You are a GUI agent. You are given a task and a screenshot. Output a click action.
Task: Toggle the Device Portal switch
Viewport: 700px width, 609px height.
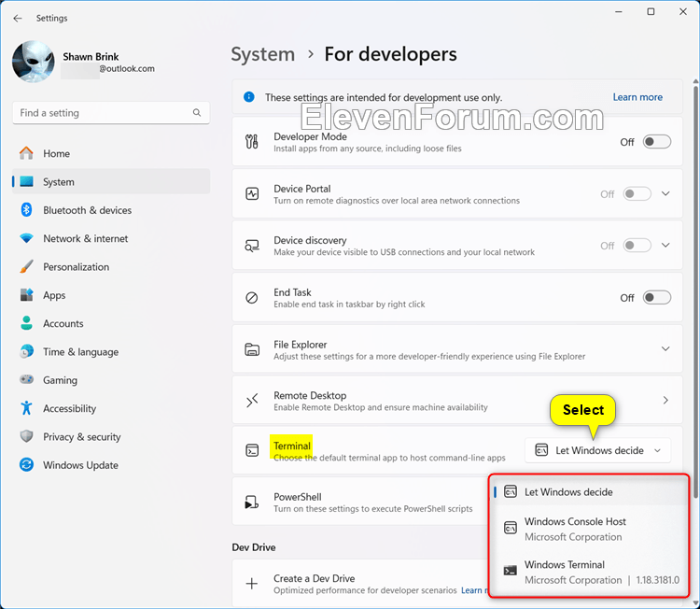(637, 193)
